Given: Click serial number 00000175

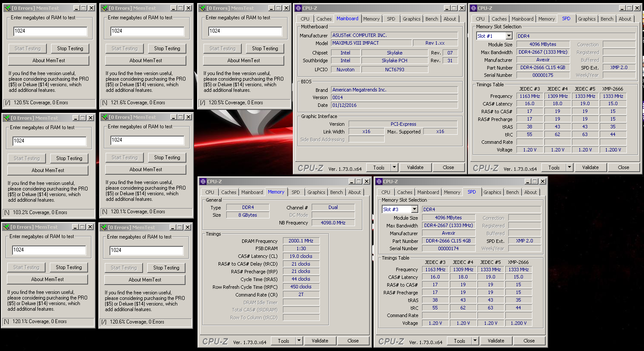Looking at the screenshot, I should point(543,75).
